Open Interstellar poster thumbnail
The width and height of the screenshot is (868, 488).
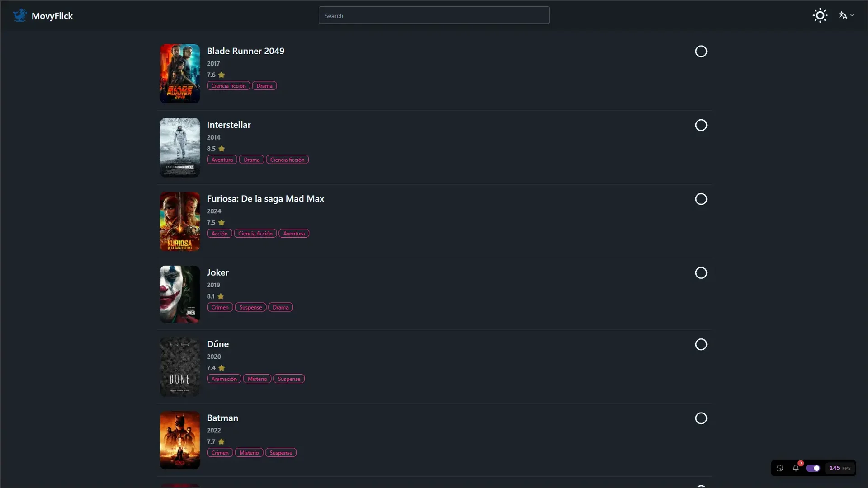pos(180,147)
